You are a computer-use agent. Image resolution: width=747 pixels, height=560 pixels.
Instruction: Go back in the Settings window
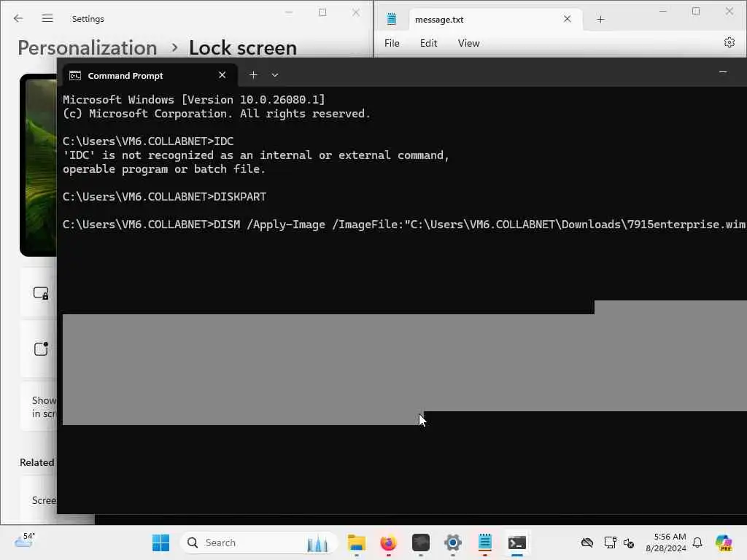[x=18, y=18]
